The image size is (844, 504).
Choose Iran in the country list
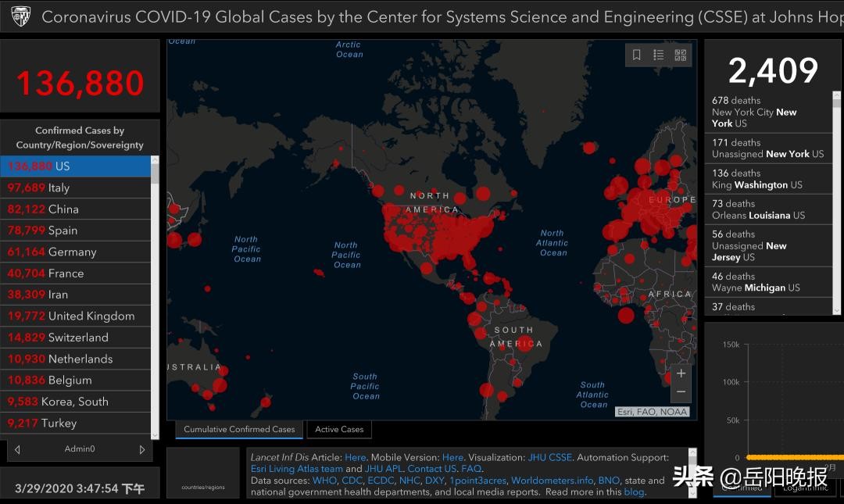point(75,295)
